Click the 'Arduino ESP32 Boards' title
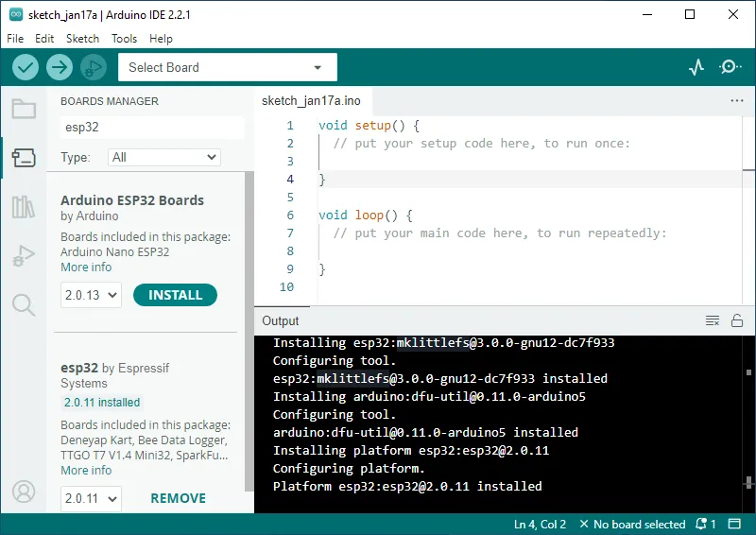Viewport: 756px width, 535px height. 132,200
